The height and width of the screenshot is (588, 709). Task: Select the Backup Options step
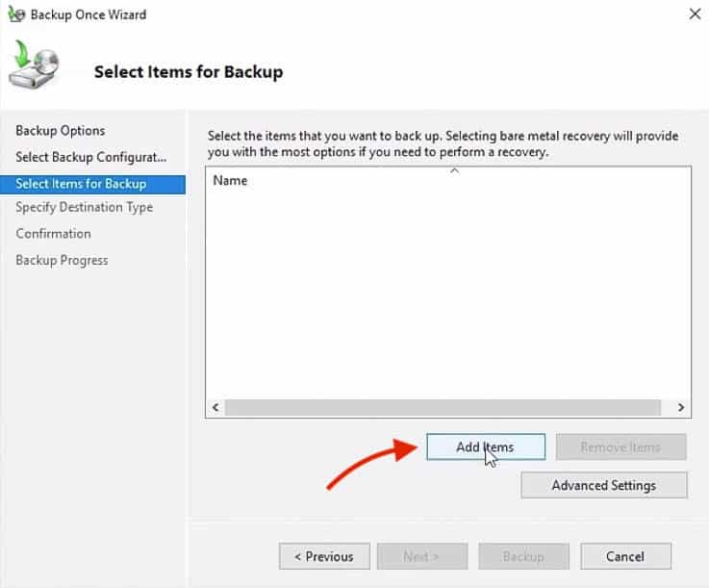click(61, 131)
